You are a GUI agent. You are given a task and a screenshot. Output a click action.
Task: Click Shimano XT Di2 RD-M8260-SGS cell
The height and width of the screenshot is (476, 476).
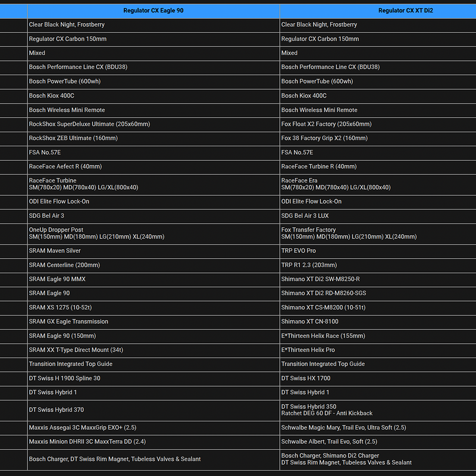click(x=378, y=293)
